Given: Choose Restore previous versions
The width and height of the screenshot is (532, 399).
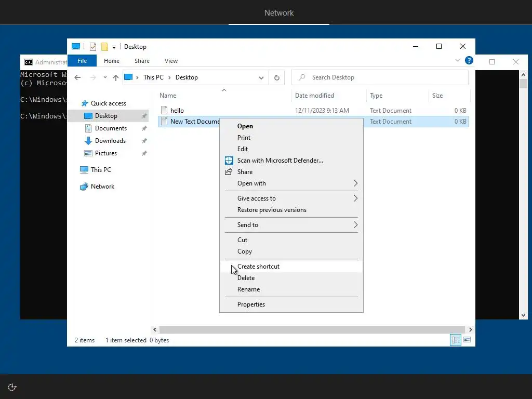Looking at the screenshot, I should pos(291,210).
